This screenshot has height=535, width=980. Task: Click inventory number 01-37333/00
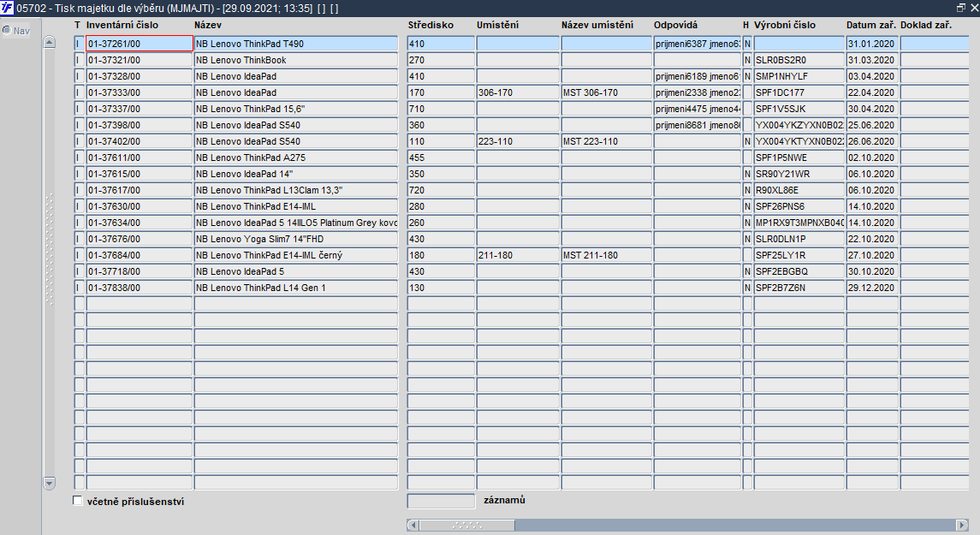click(140, 92)
